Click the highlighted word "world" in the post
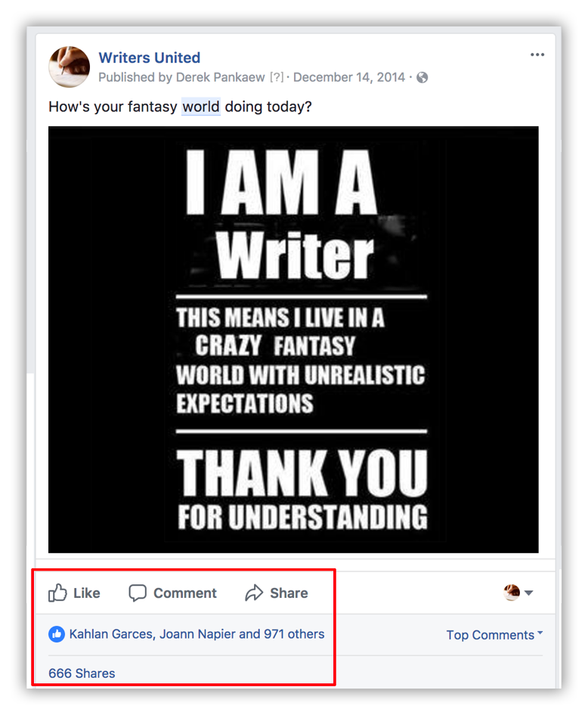Viewport: 588px width, 715px height. click(x=201, y=107)
